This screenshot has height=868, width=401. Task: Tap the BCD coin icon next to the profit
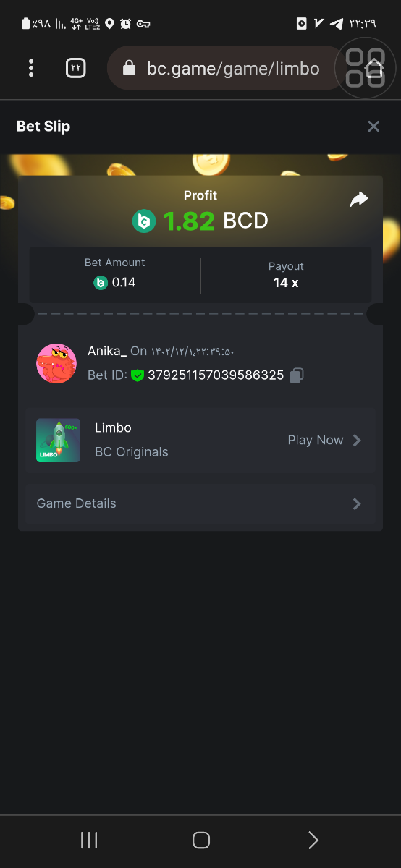click(144, 221)
